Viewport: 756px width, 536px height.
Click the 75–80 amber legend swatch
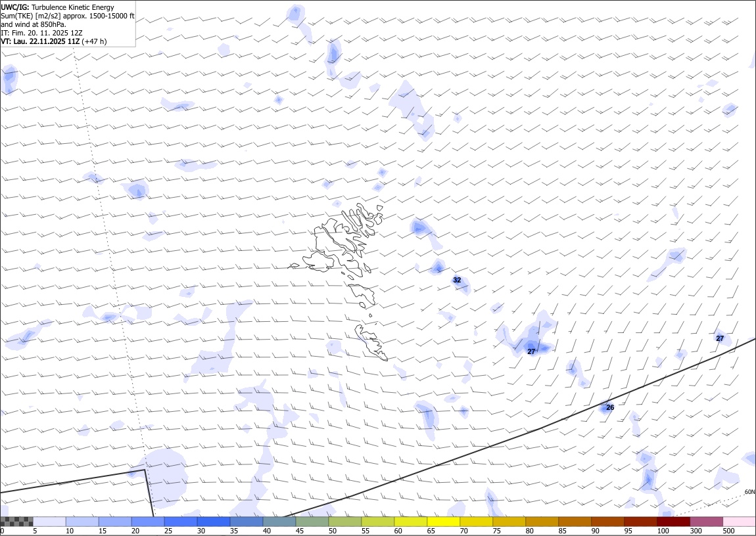coord(509,522)
